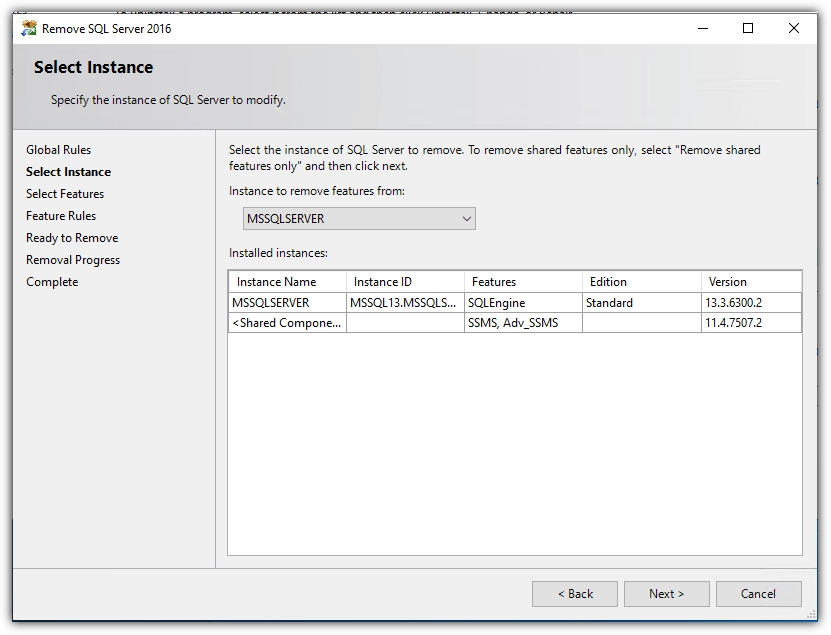Click the MSSQL13.MSSQLS... instance ID cell
The image size is (831, 635).
click(x=405, y=303)
